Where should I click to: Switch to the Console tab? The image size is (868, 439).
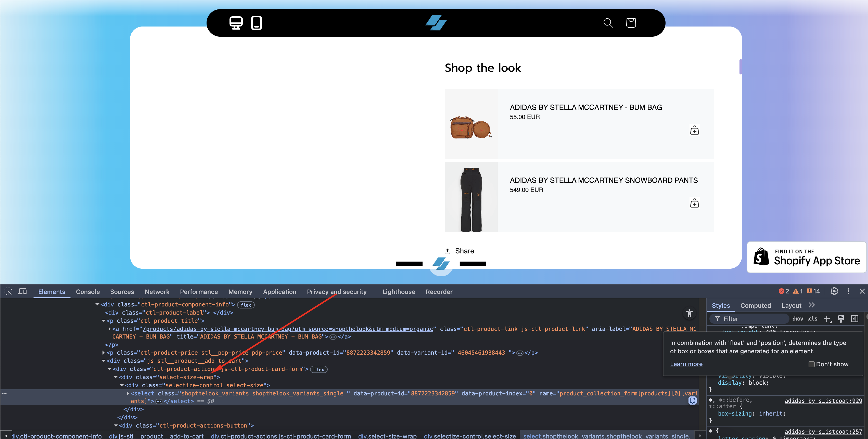(x=88, y=292)
